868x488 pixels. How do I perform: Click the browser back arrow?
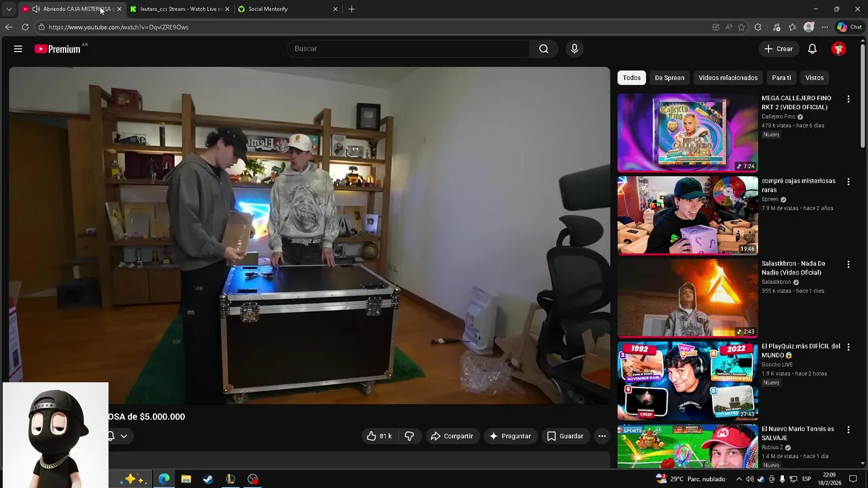click(9, 27)
